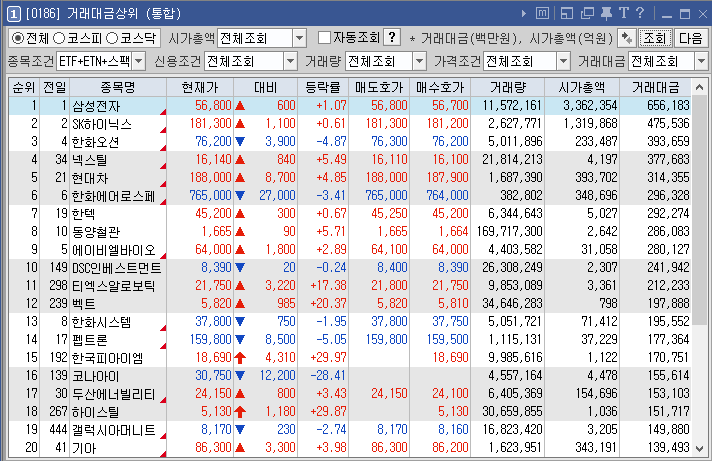
Task: Click the 다음 next button
Action: click(691, 38)
